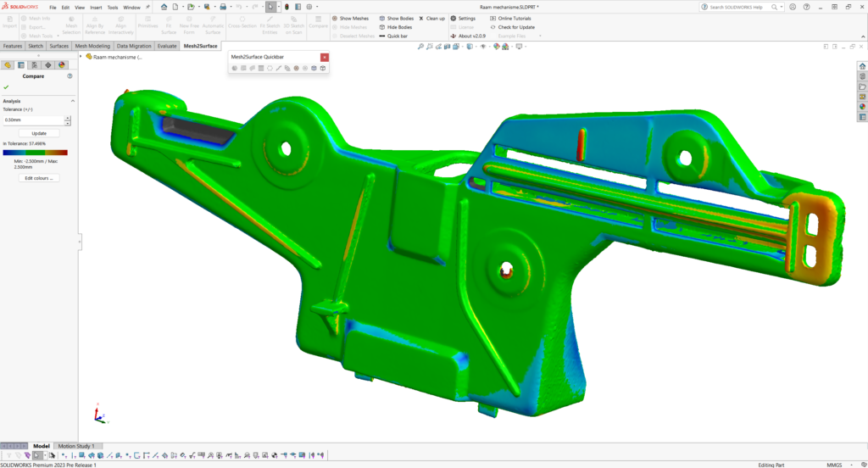This screenshot has width=868, height=468.
Task: Click the Clean up tool
Action: pyautogui.click(x=431, y=18)
